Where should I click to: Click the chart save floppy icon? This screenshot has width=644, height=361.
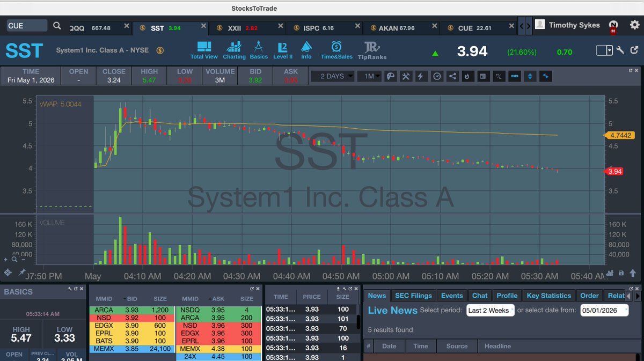(621, 272)
